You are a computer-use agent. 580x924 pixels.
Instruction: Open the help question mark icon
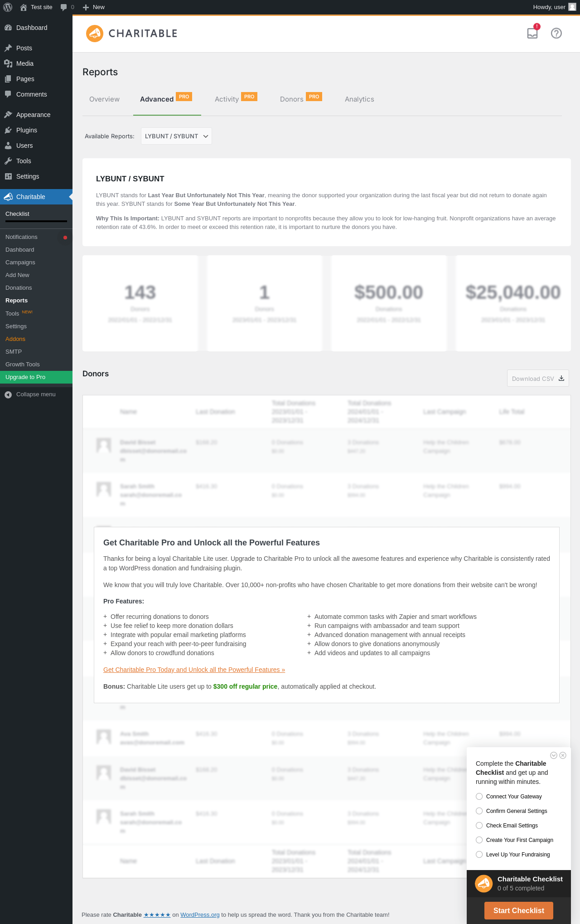pos(556,33)
